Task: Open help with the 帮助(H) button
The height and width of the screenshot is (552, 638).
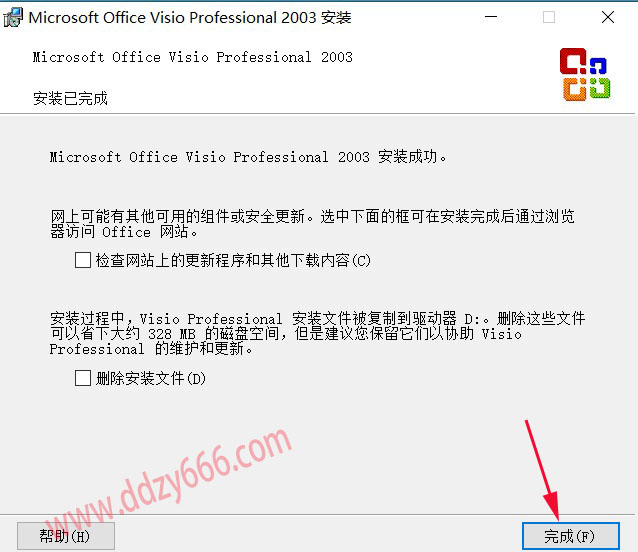Action: click(x=66, y=536)
